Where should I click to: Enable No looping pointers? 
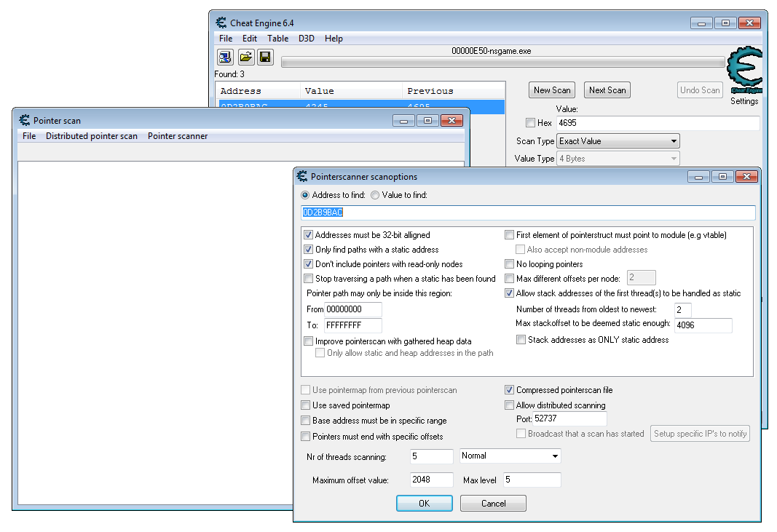510,264
